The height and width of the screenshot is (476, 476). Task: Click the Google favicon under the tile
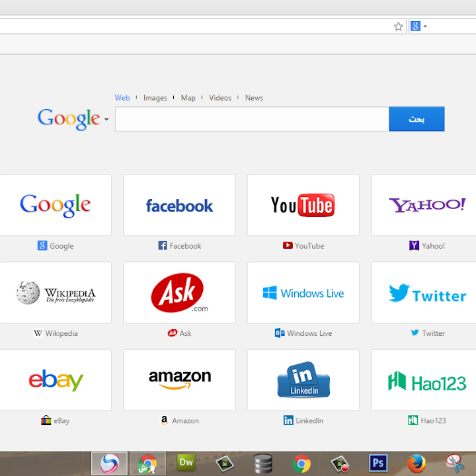tap(42, 245)
